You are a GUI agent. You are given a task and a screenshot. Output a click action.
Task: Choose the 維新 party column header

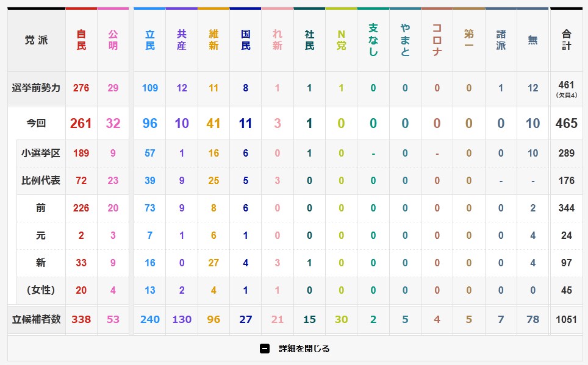[x=213, y=40]
